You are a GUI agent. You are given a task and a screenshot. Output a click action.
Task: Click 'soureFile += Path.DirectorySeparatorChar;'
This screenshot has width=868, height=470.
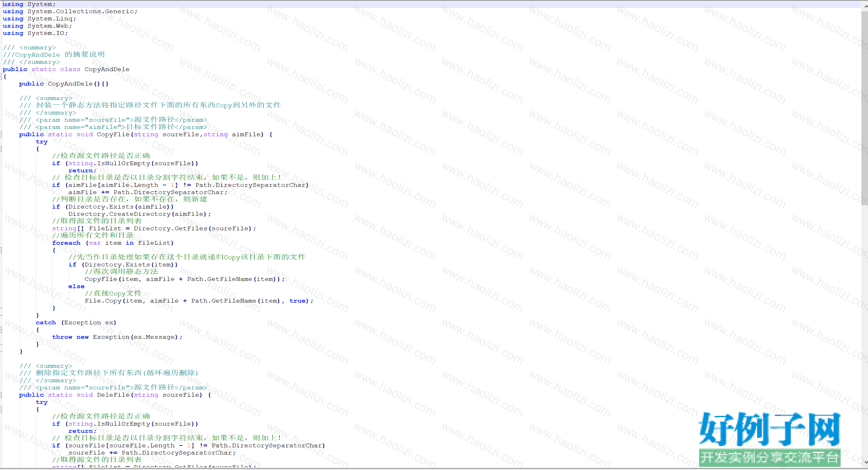[x=152, y=453]
